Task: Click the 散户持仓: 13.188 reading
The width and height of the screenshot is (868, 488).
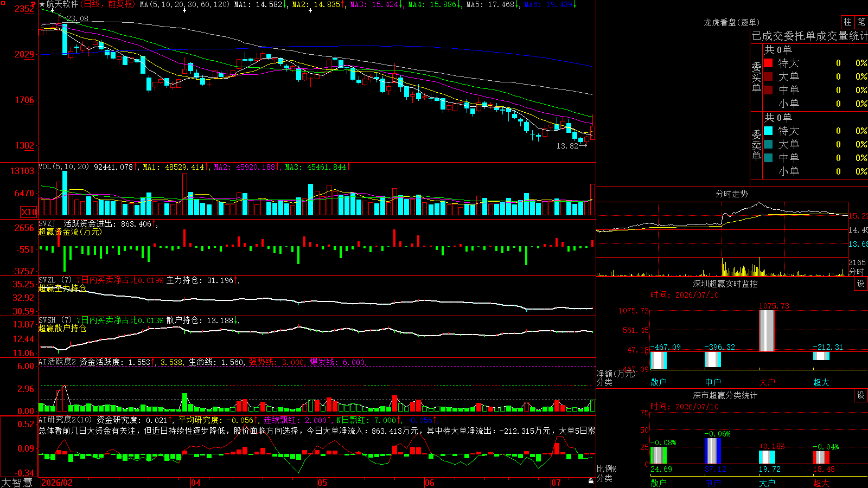Action: click(201, 320)
